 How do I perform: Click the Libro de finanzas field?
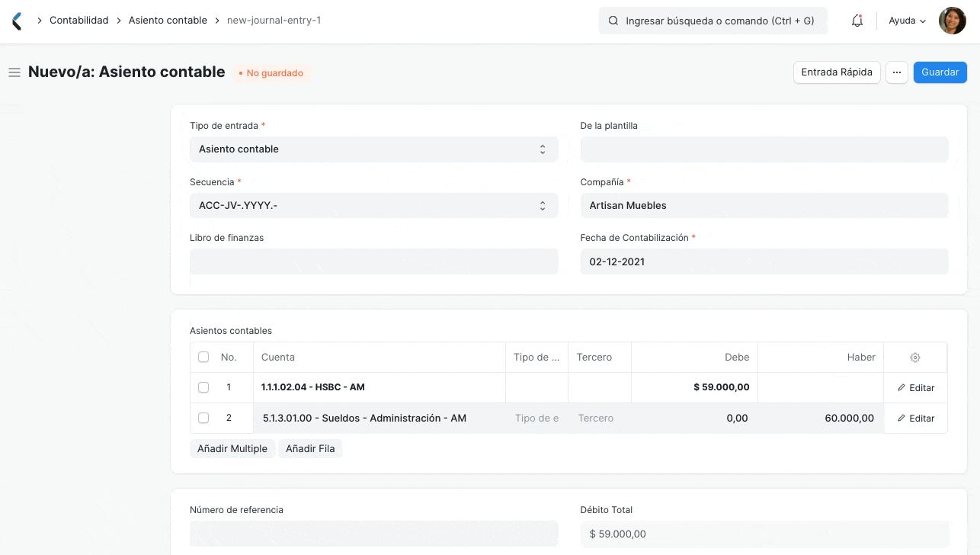coord(373,261)
